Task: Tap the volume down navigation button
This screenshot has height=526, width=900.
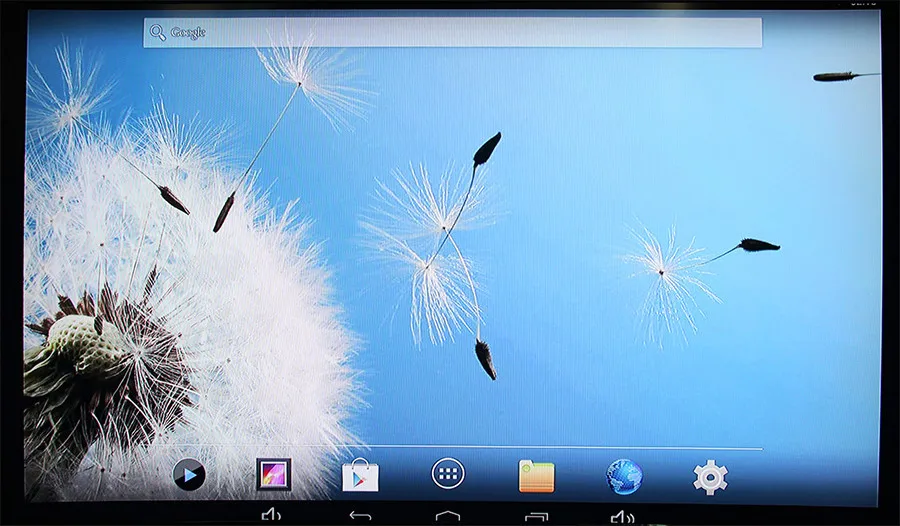Action: pyautogui.click(x=271, y=515)
